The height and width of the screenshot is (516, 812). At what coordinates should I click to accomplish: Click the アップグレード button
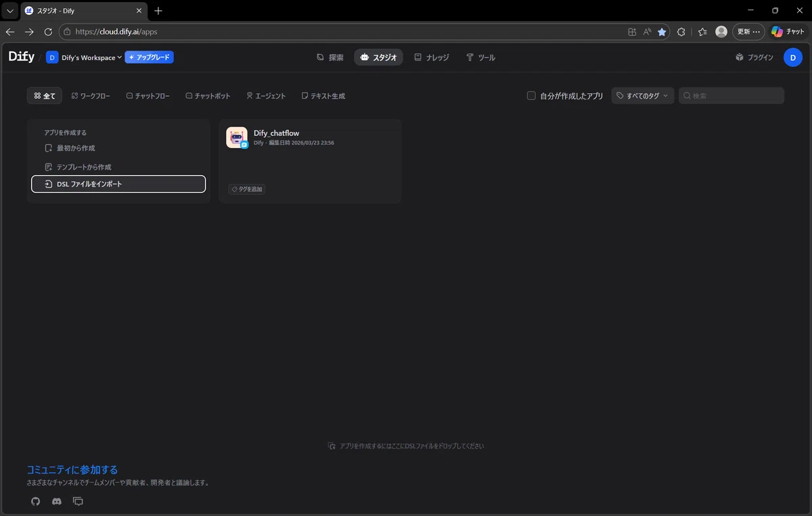tap(149, 57)
